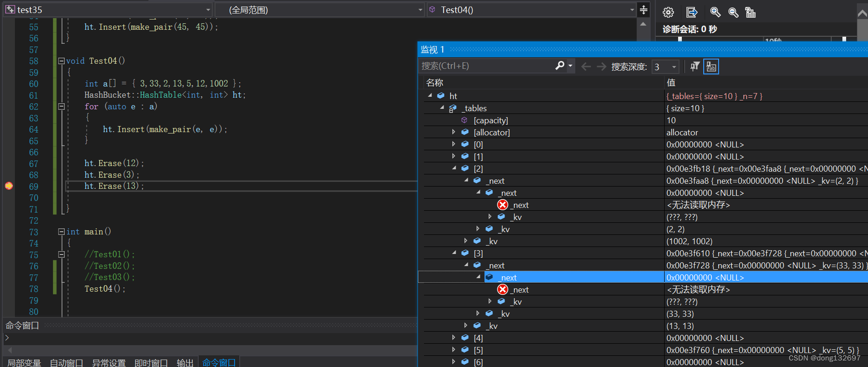The width and height of the screenshot is (868, 367).
Task: Click the reset view chart icon
Action: (750, 13)
